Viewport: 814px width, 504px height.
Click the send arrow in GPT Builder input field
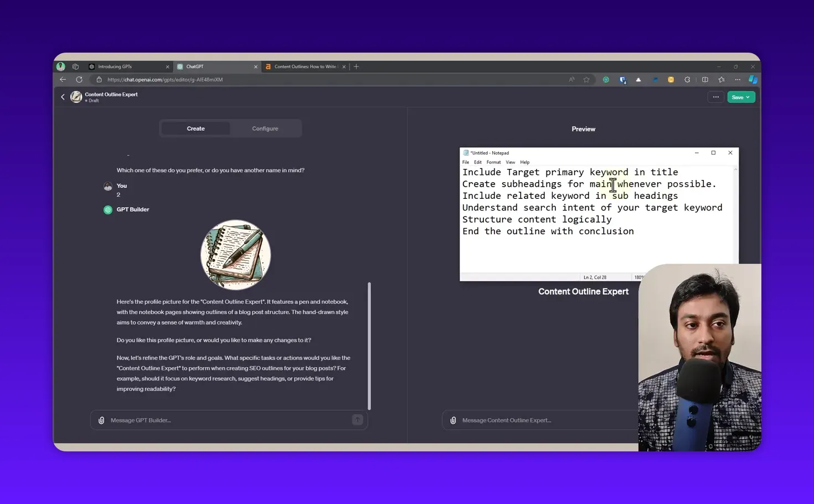point(357,420)
